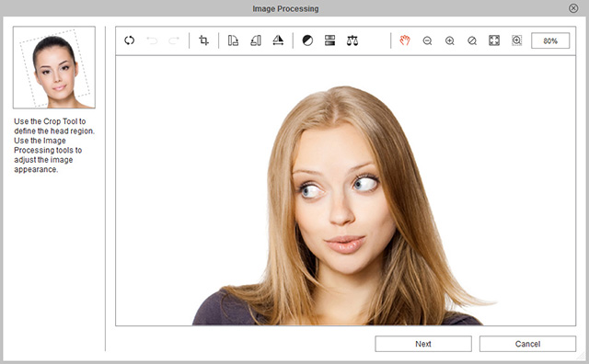Open the color balance scales icon
589x364 pixels.
tap(352, 40)
